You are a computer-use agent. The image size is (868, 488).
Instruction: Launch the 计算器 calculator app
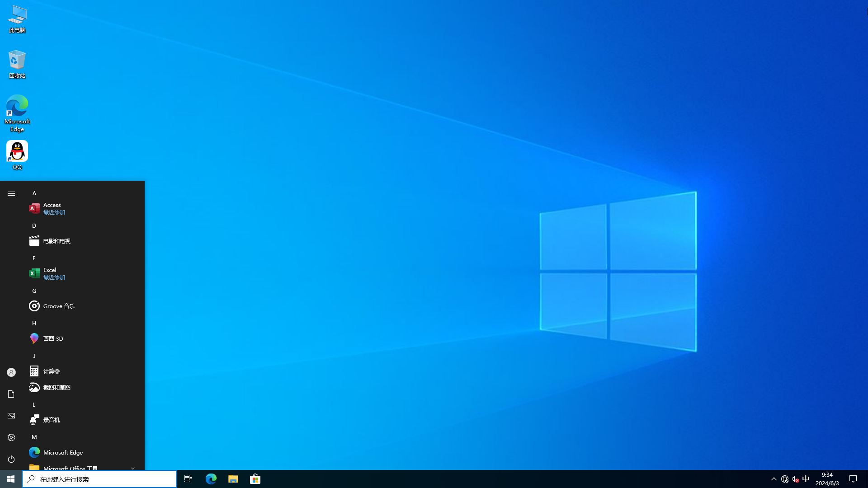coord(51,371)
